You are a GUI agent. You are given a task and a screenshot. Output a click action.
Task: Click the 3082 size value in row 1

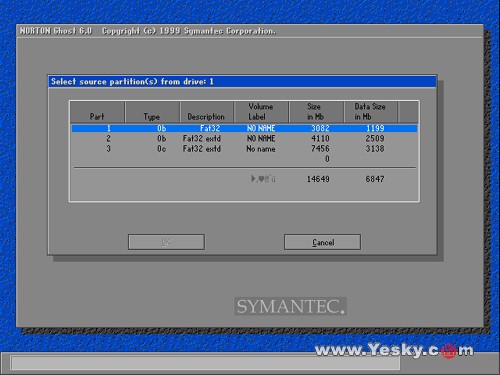320,128
